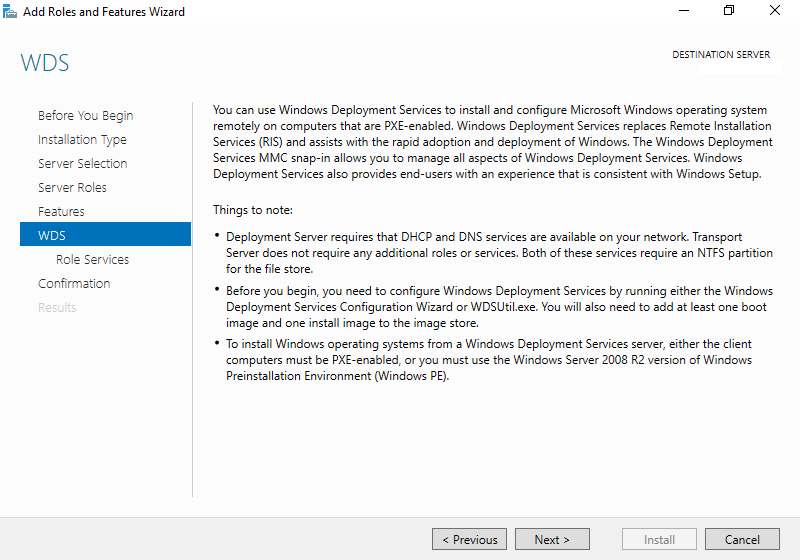Select the highlighted WDS step
This screenshot has width=800, height=560.
point(105,234)
